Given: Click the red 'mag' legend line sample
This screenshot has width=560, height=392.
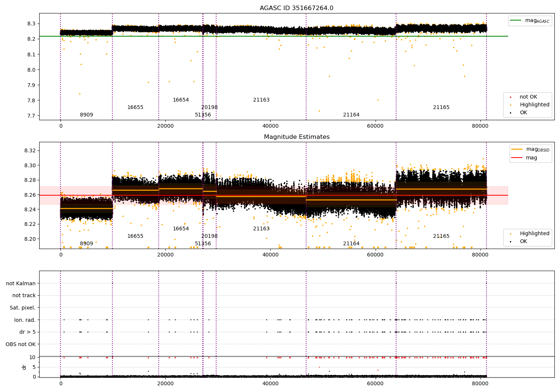Looking at the screenshot, I should click(x=517, y=158).
